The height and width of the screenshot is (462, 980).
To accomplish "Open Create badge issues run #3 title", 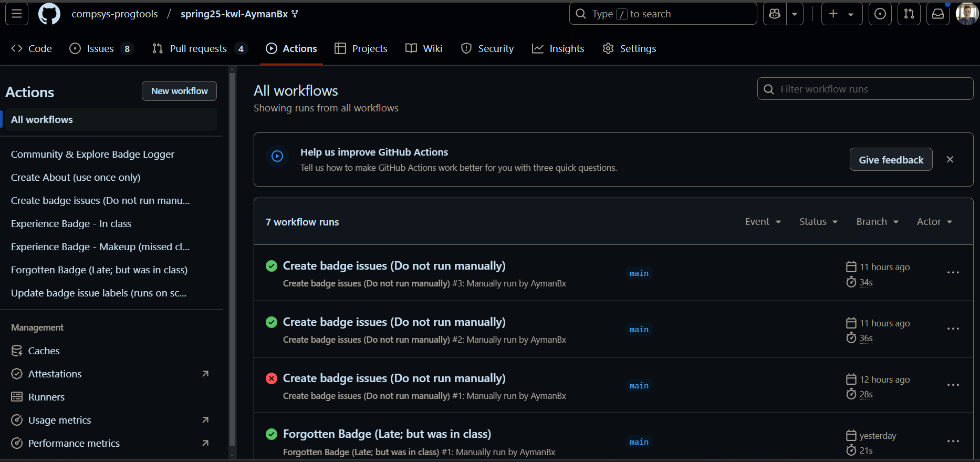I will click(x=394, y=266).
